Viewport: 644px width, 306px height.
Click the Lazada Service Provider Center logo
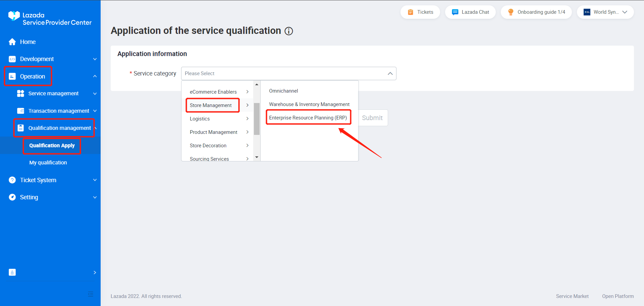50,18
